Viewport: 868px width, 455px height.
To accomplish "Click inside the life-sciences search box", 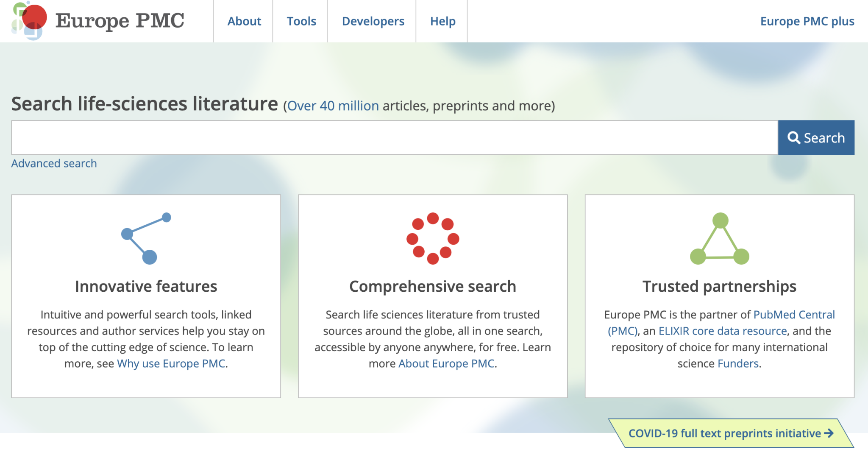I will click(x=394, y=138).
